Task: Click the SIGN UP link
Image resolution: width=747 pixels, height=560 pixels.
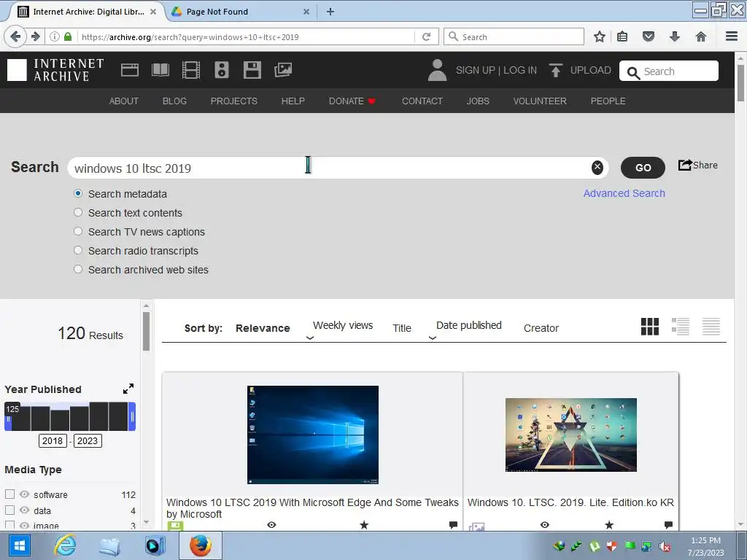Action: point(476,70)
